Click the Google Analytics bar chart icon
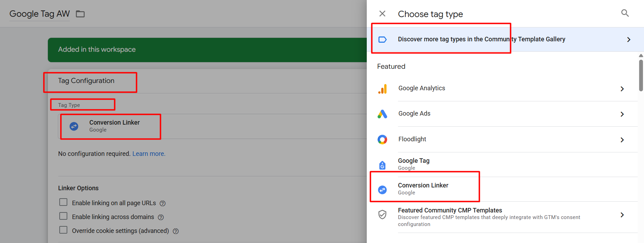644x243 pixels. pyautogui.click(x=382, y=89)
